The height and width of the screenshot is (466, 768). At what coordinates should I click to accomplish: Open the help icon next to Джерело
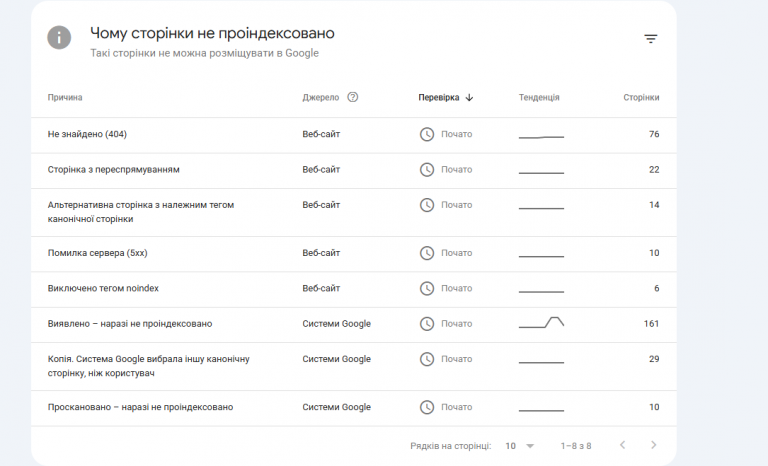[353, 97]
